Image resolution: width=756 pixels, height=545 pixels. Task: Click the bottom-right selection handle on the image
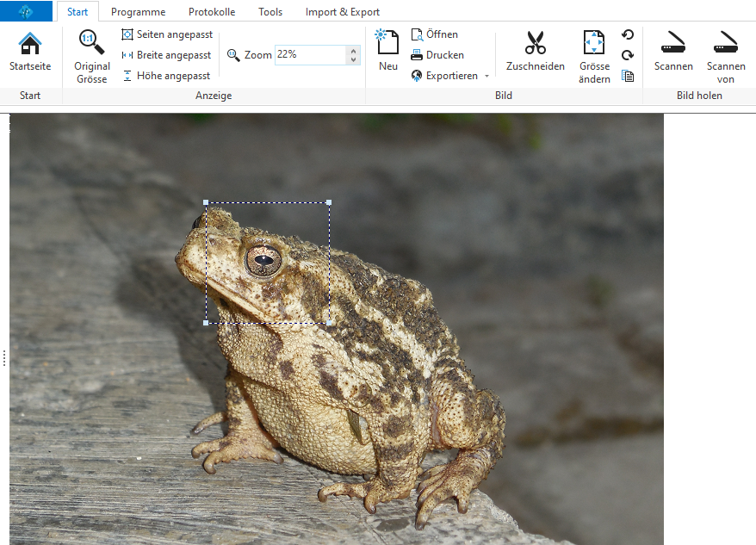pyautogui.click(x=329, y=323)
